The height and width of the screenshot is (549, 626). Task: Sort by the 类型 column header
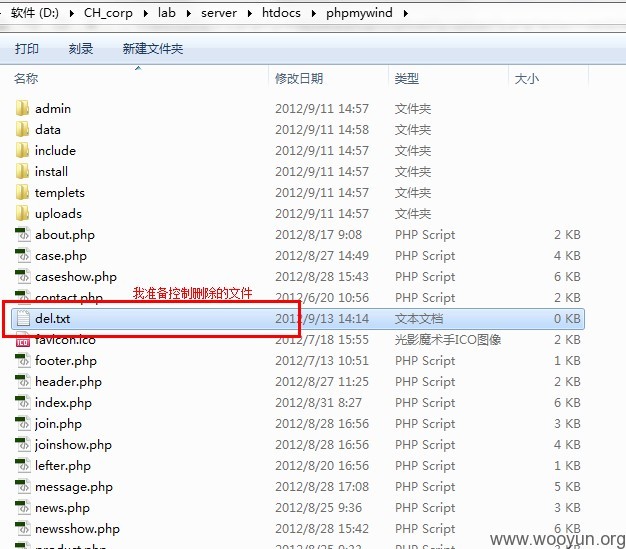click(407, 78)
